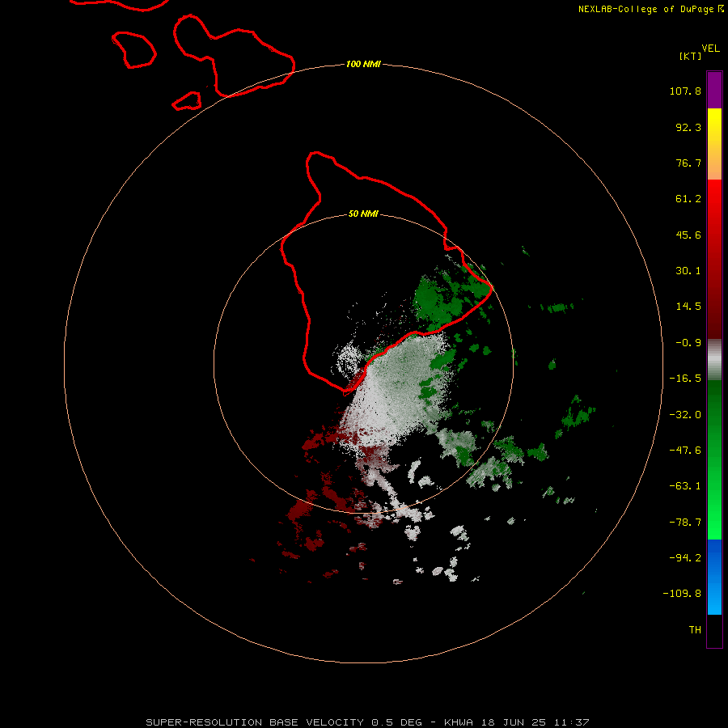Click the -47.6 velocity scale value
Image resolution: width=728 pixels, height=728 pixels.
[x=685, y=451]
